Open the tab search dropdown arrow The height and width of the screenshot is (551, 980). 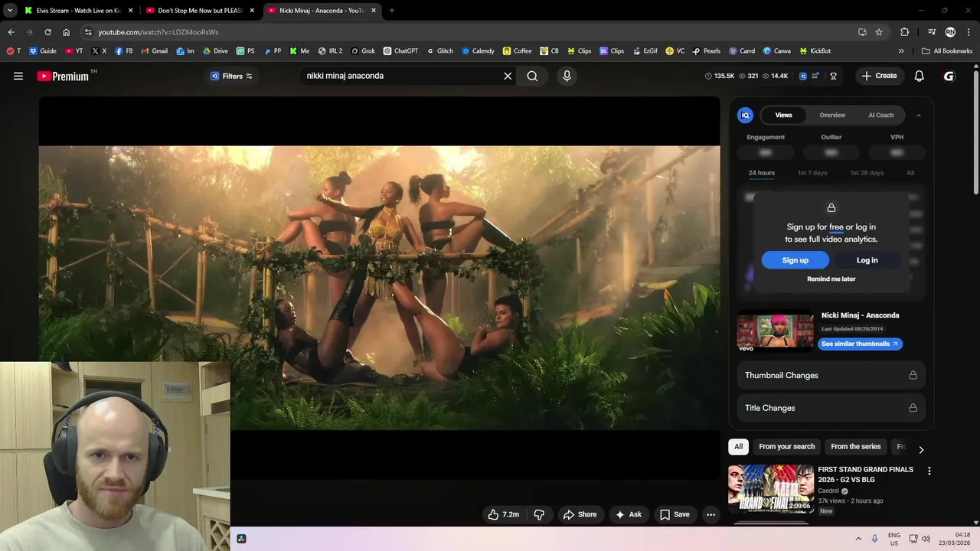[10, 11]
